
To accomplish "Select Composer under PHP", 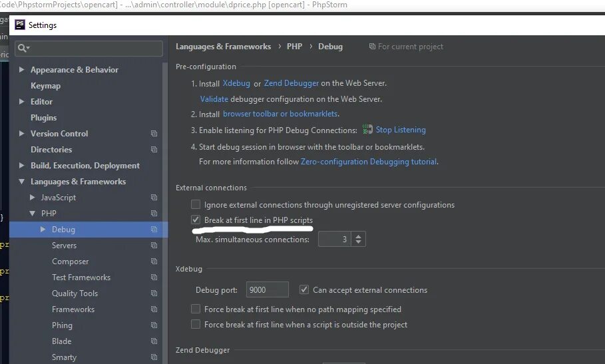I will point(71,262).
